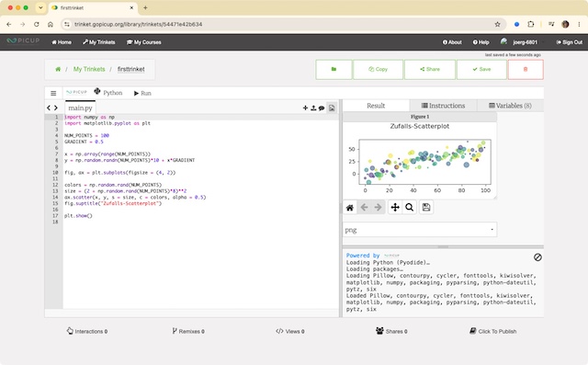The height and width of the screenshot is (365, 588).
Task: Open the Variables (8) tab
Action: [x=511, y=106]
